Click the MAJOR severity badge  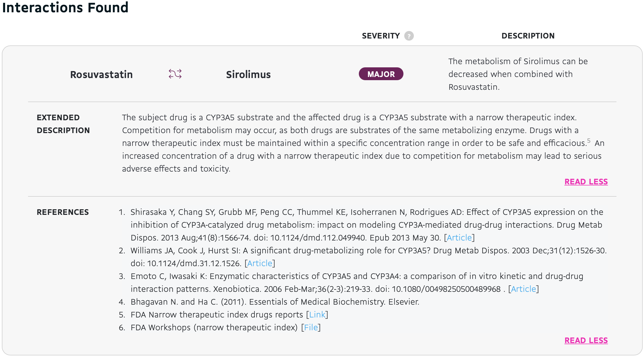pos(381,74)
